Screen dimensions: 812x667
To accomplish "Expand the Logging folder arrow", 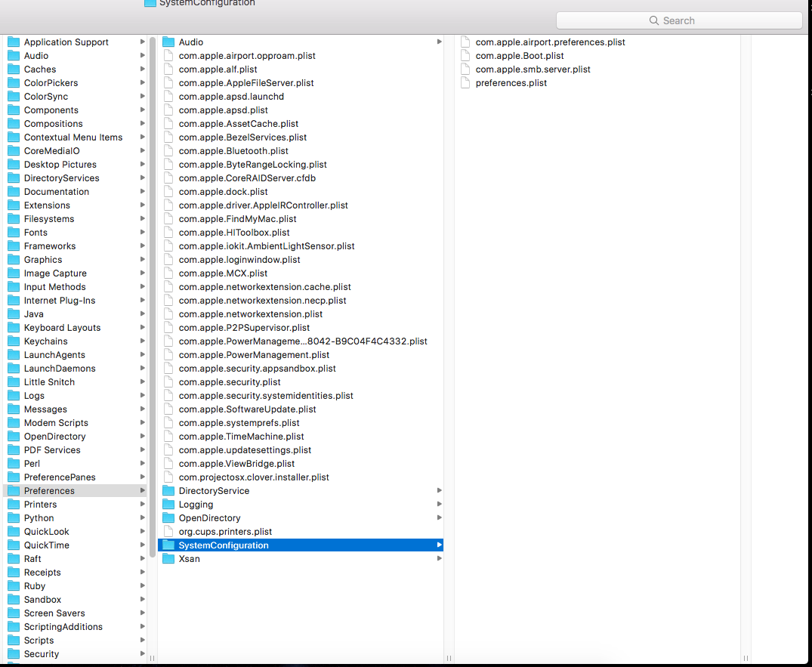I will 439,505.
